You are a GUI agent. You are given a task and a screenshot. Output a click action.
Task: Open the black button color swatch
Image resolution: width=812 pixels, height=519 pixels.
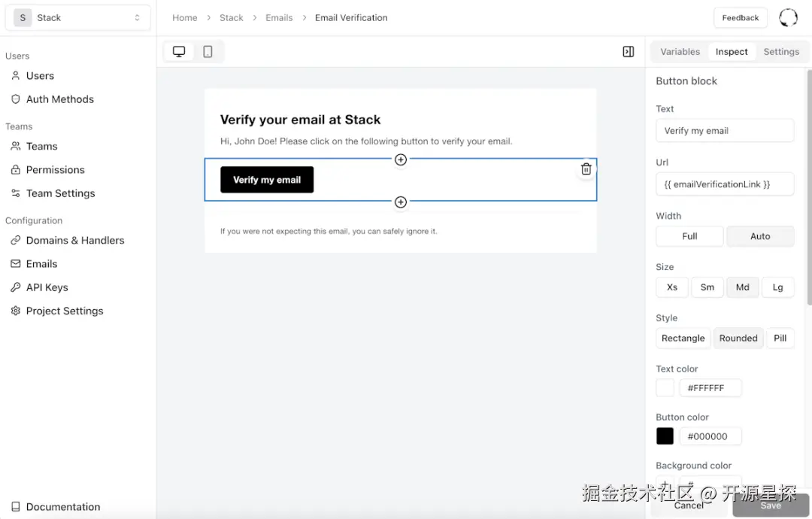(665, 436)
